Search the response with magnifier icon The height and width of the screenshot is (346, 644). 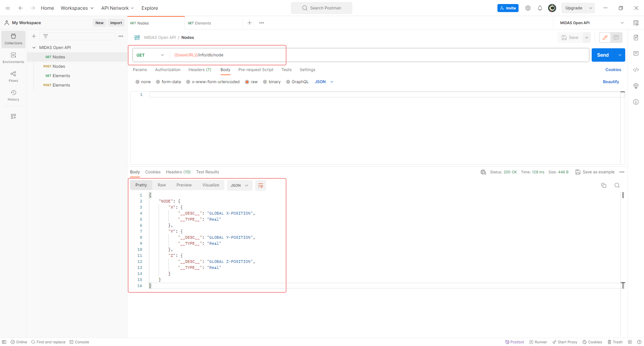617,185
